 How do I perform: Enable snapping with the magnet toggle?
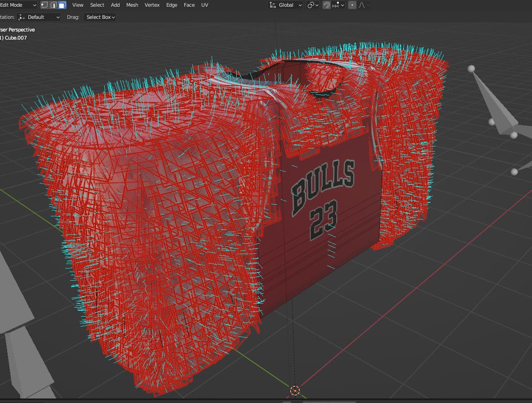point(326,5)
